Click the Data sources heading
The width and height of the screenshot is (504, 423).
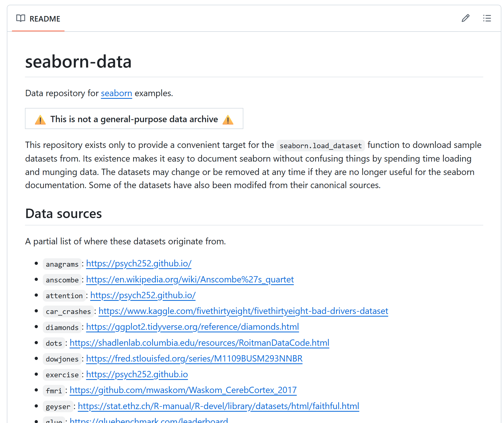(64, 214)
